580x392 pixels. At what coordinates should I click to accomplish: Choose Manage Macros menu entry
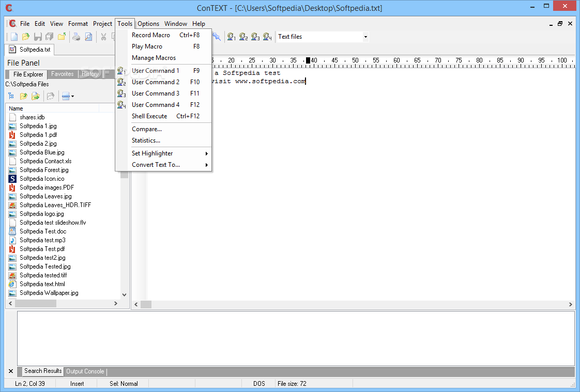tap(163, 58)
